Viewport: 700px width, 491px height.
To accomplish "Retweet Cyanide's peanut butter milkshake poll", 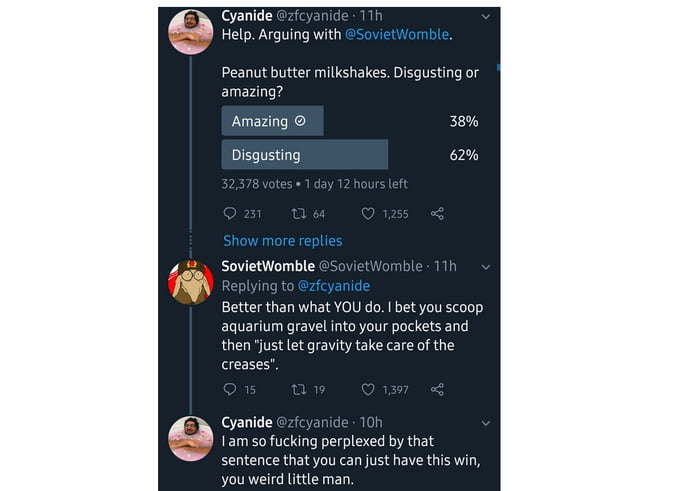I will [297, 213].
